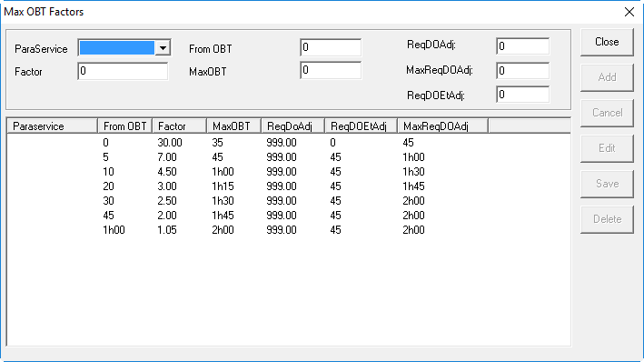644x362 pixels.
Task: Click the Factor value 1.05
Action: click(x=167, y=230)
